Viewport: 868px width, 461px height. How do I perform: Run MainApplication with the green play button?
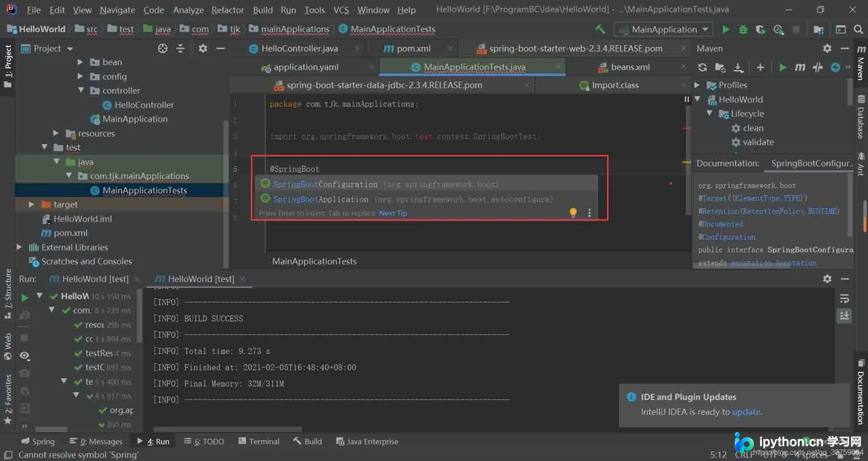[x=726, y=29]
